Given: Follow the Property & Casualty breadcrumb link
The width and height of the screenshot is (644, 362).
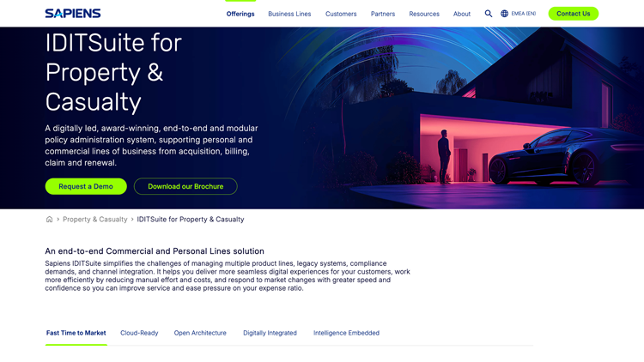Looking at the screenshot, I should point(94,219).
